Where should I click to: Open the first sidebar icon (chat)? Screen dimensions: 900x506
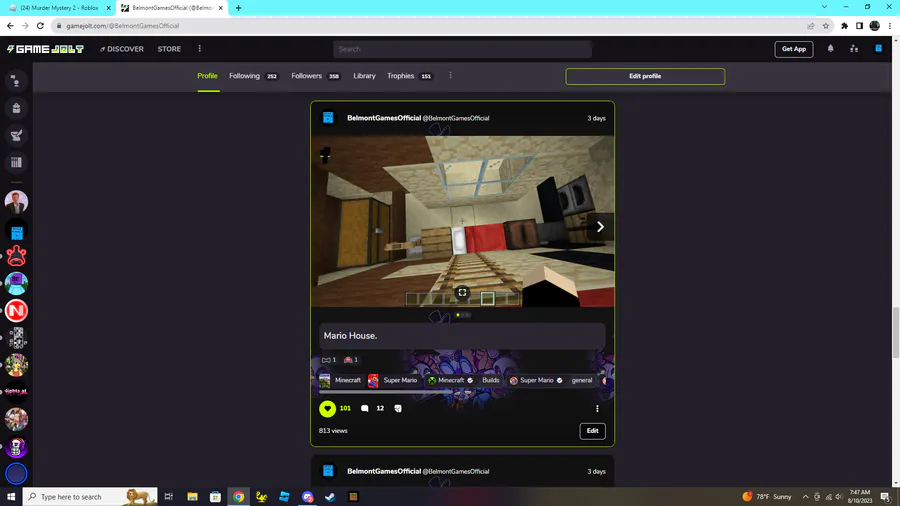pos(16,81)
